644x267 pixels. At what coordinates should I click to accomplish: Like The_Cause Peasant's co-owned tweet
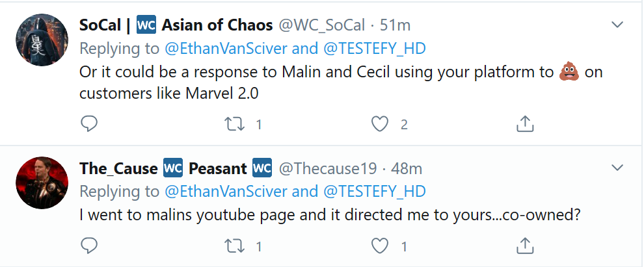(x=380, y=246)
